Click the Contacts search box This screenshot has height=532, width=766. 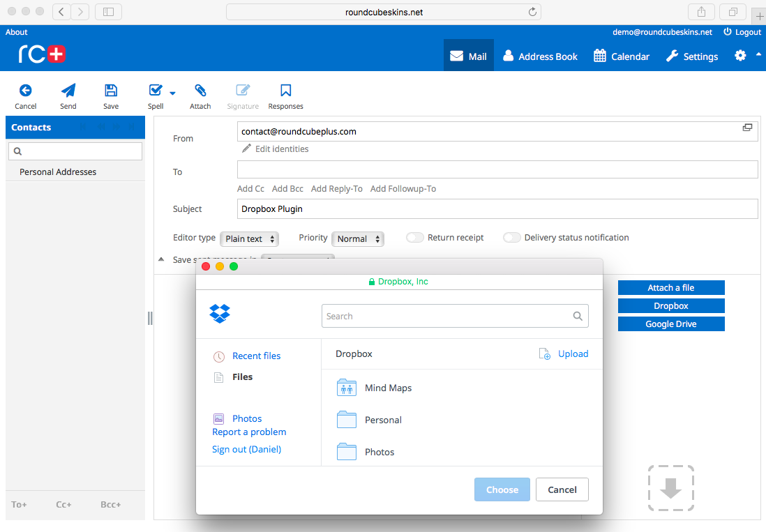coord(75,151)
